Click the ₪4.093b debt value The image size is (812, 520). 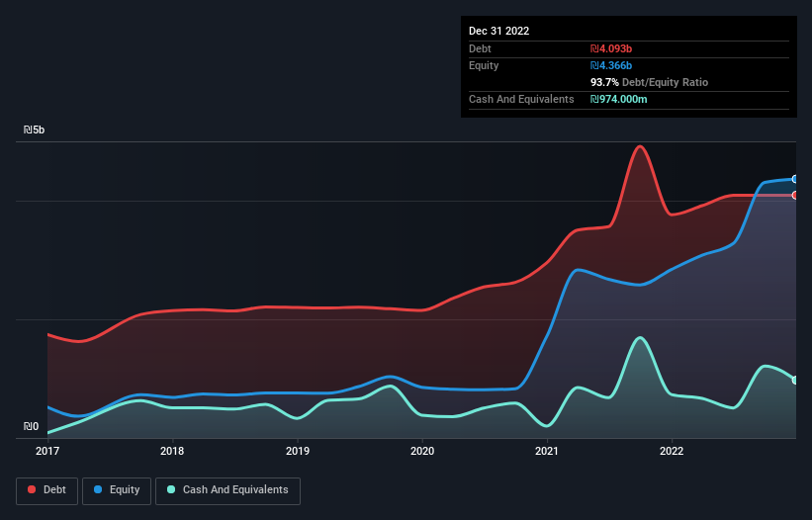611,48
